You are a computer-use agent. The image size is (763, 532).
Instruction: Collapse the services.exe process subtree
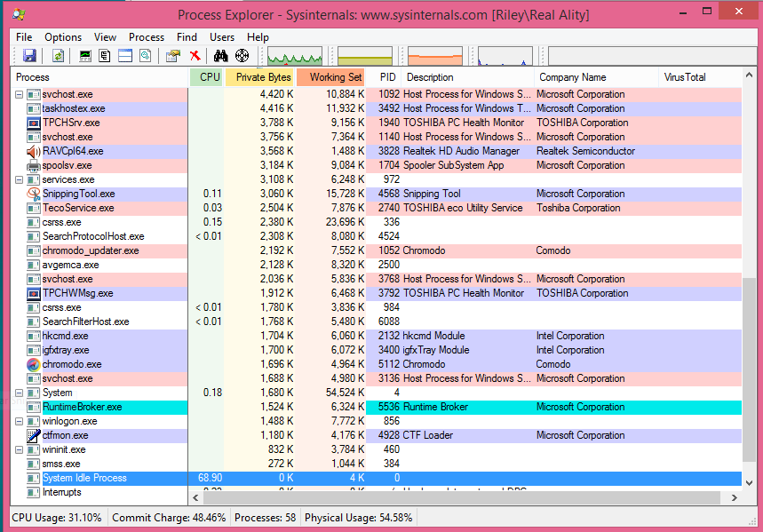[x=18, y=179]
